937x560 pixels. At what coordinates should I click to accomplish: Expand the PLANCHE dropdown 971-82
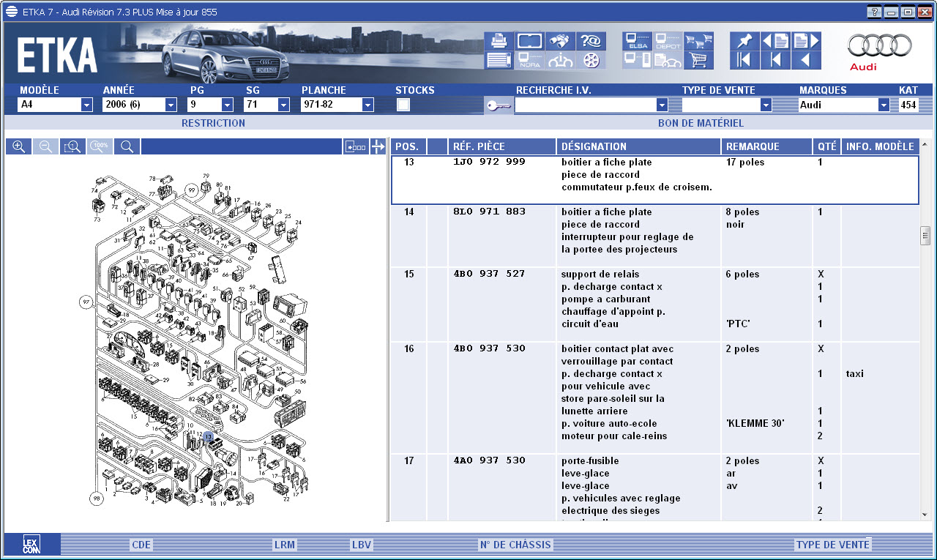point(367,105)
